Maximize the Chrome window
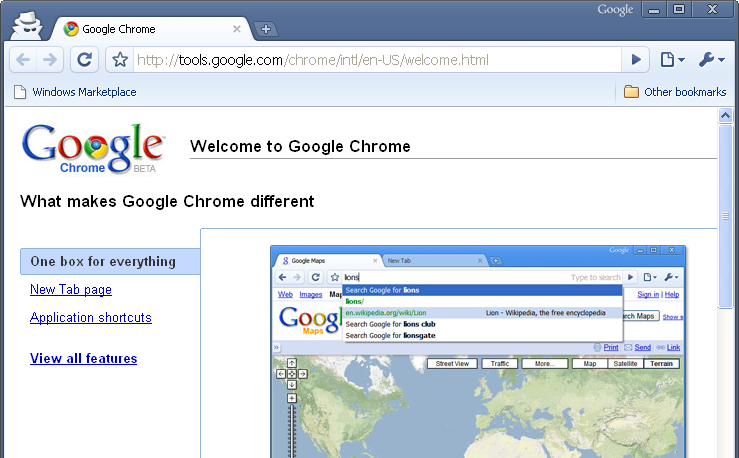The width and height of the screenshot is (739, 458). [679, 9]
